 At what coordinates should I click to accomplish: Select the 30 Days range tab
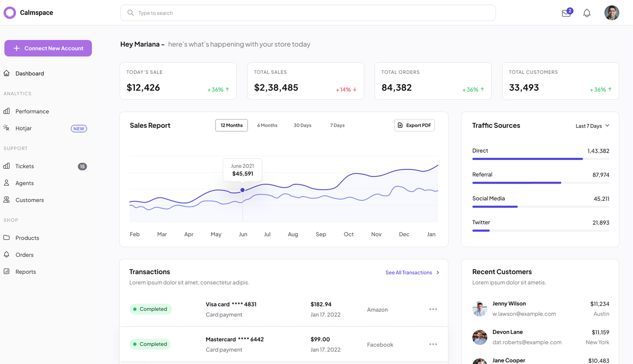[x=302, y=125]
